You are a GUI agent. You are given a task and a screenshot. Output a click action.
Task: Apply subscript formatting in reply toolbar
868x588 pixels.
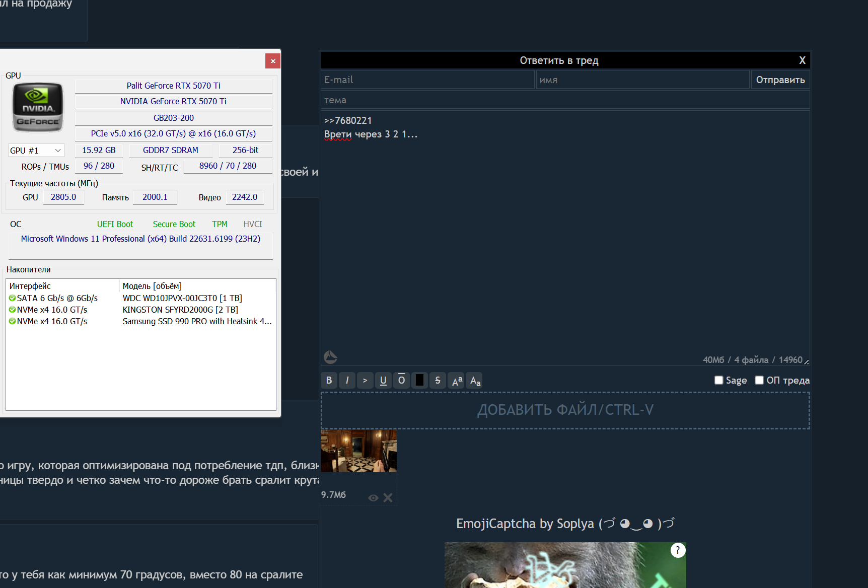click(475, 381)
